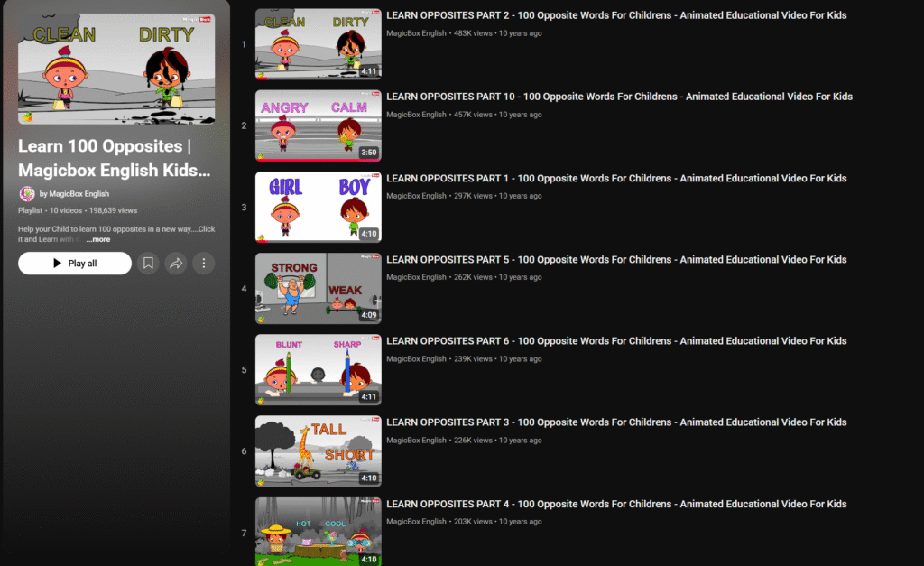Open the Blunt Sharp video thumbnail
The width and height of the screenshot is (924, 566).
319,370
